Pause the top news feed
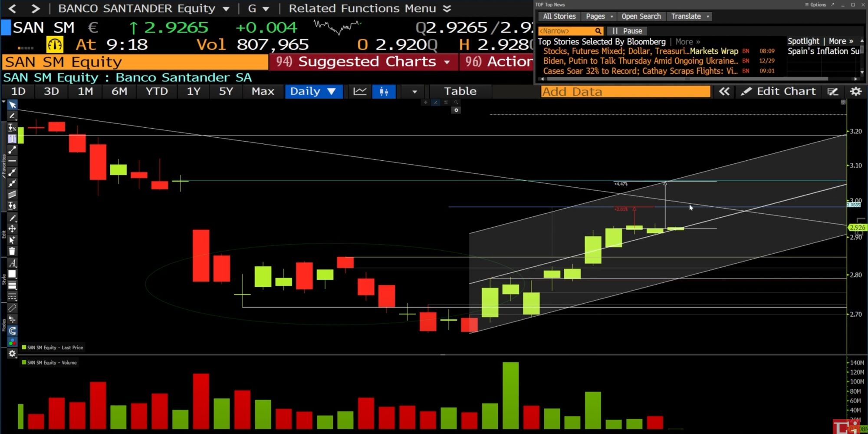The height and width of the screenshot is (434, 868). (627, 31)
